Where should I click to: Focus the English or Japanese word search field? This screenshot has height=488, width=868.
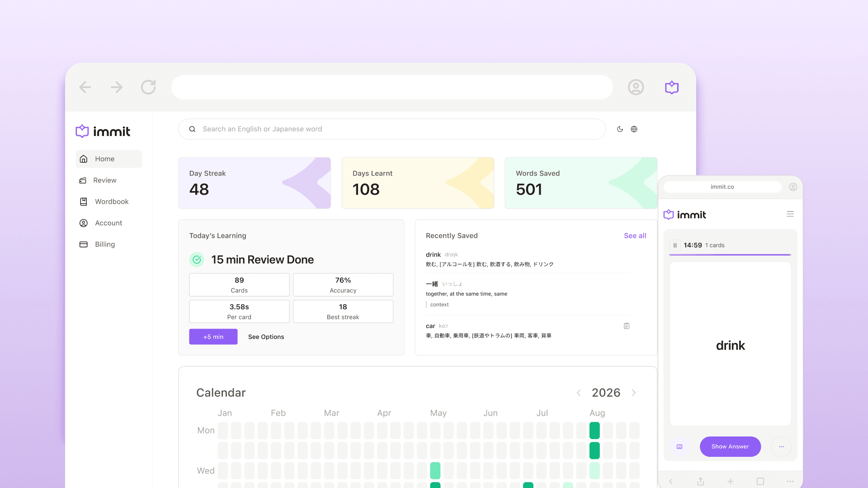[392, 129]
